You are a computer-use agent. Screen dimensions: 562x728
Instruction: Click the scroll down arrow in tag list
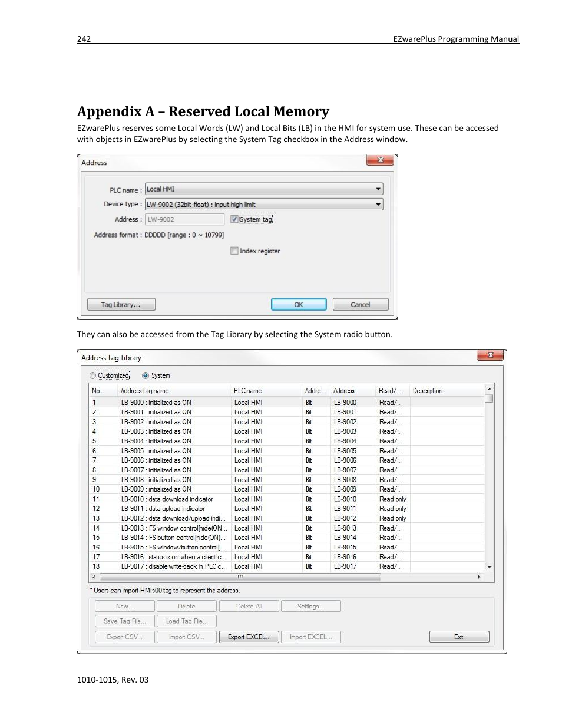[489, 567]
